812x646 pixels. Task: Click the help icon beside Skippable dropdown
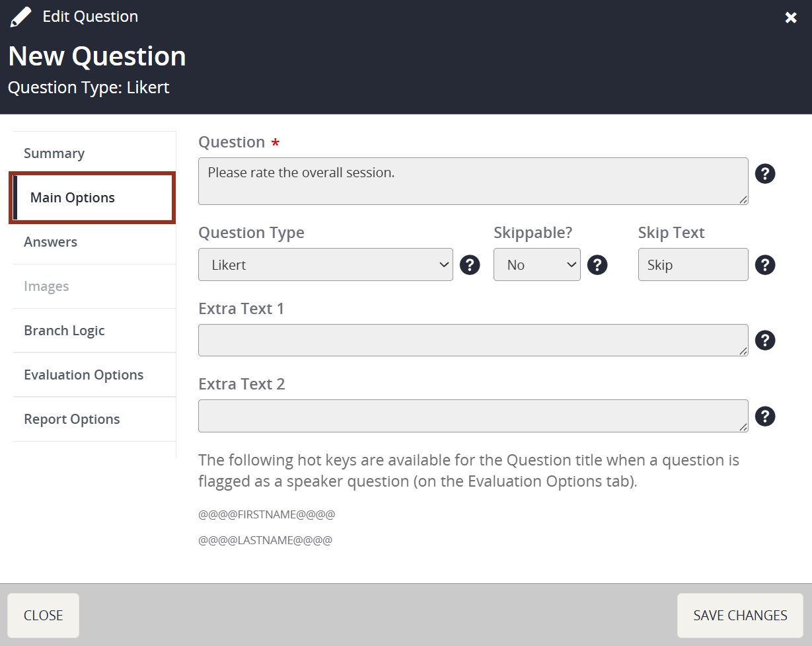pos(597,265)
